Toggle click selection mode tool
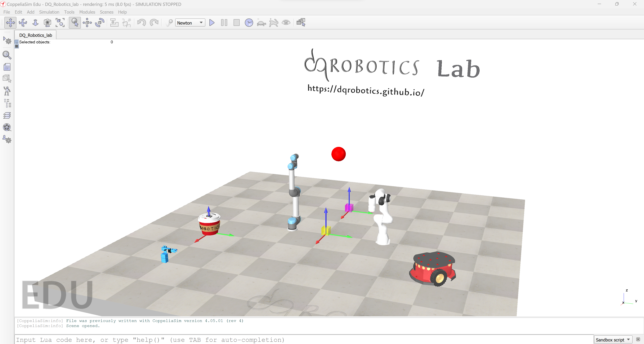Image resolution: width=644 pixels, height=344 pixels. pos(75,23)
